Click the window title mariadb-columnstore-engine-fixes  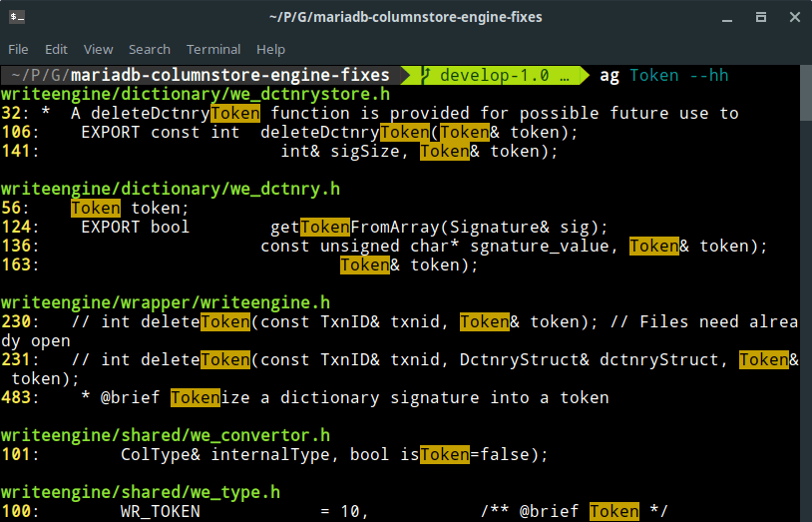coord(405,17)
